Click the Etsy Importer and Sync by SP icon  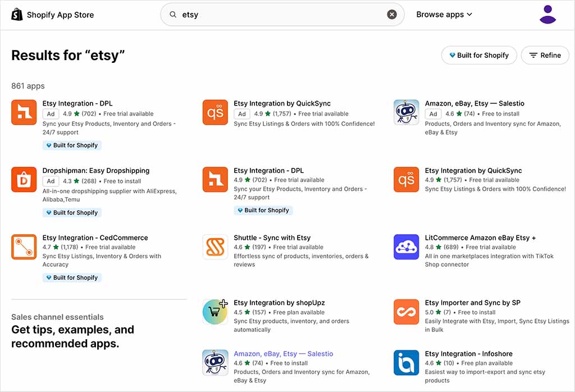[x=406, y=312]
